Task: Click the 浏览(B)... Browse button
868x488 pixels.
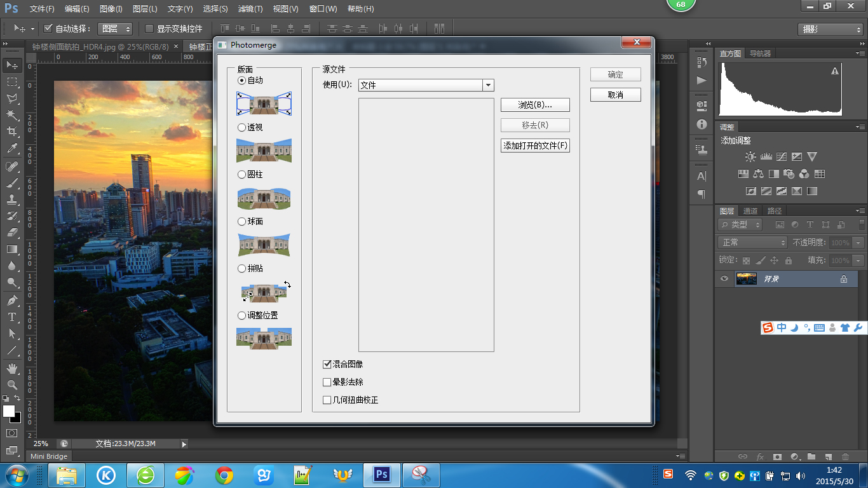Action: click(x=535, y=105)
